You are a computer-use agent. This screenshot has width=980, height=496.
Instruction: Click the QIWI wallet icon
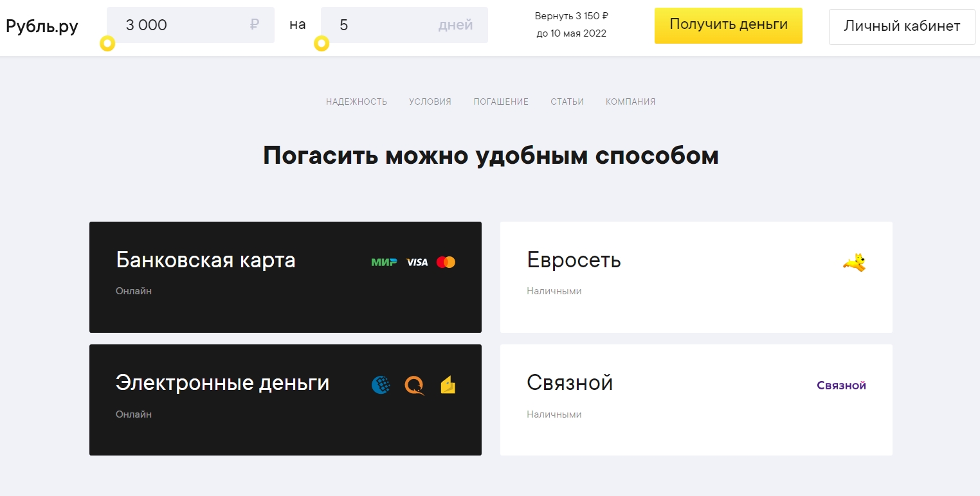415,385
